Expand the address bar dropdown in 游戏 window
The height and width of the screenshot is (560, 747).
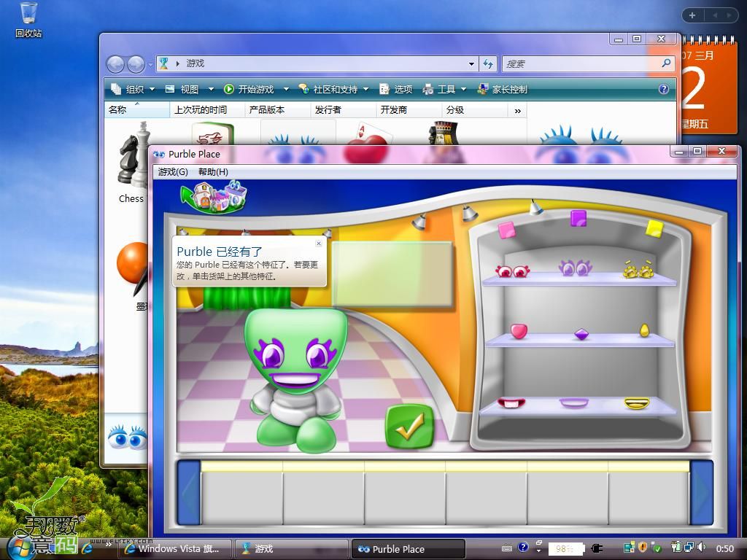471,64
